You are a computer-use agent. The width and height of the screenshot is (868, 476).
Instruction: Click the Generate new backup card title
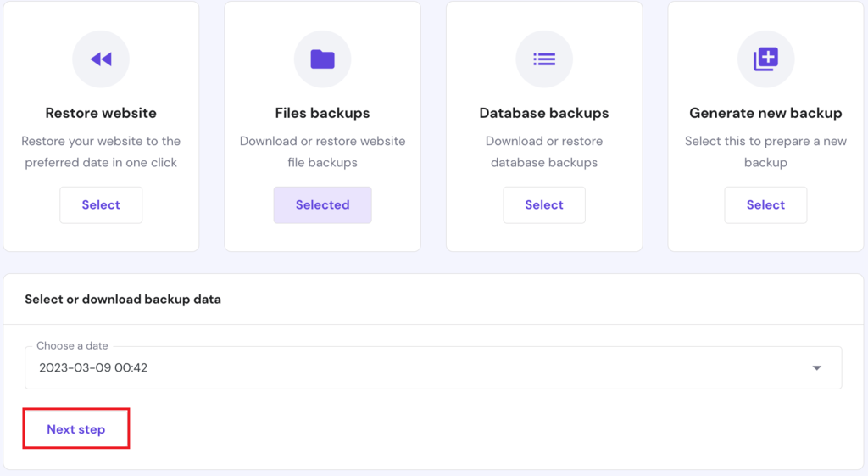click(x=765, y=113)
